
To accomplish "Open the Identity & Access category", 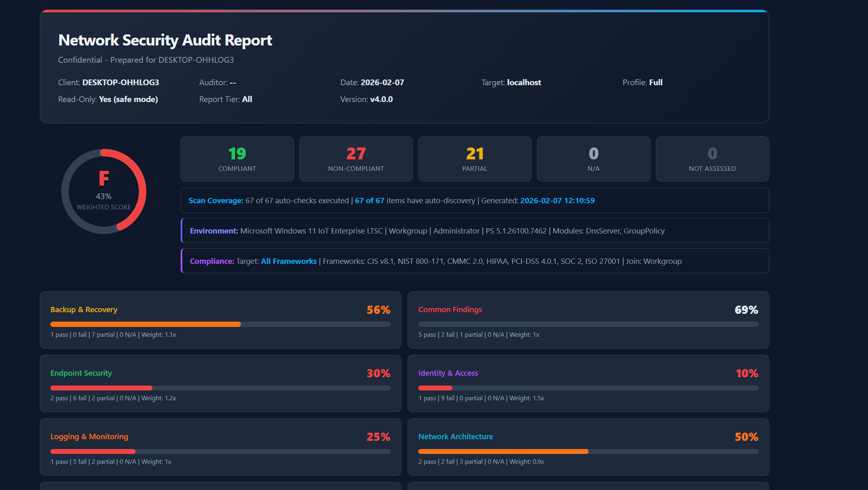I will click(x=448, y=373).
